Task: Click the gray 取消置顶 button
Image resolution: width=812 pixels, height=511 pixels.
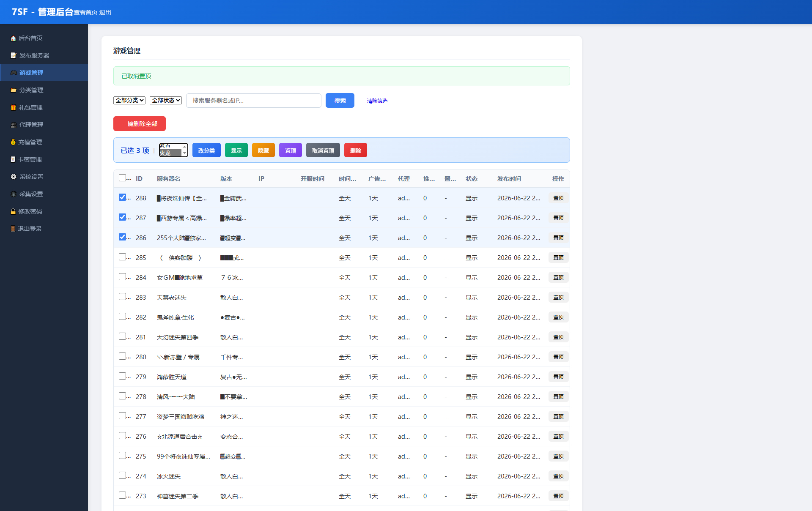Action: tap(323, 150)
